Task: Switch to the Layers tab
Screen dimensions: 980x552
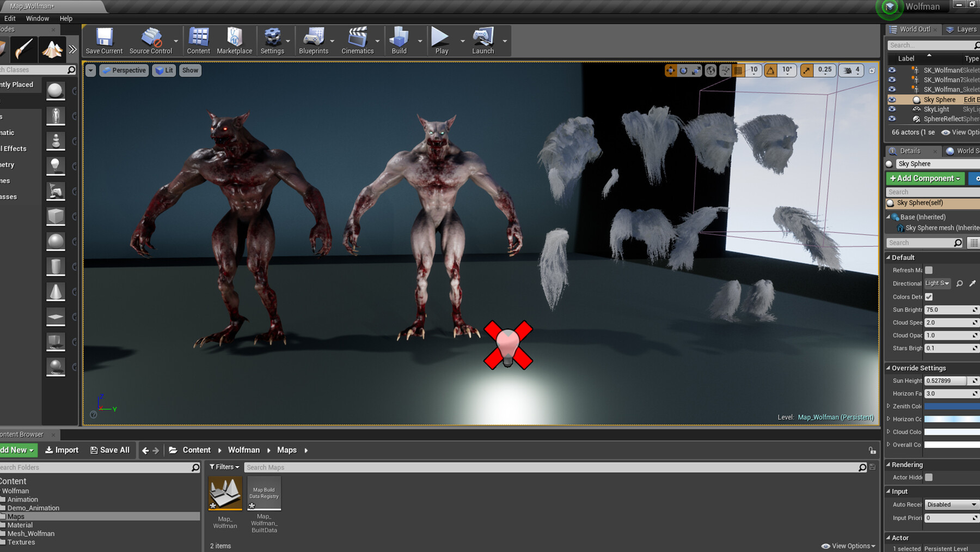Action: pyautogui.click(x=961, y=29)
